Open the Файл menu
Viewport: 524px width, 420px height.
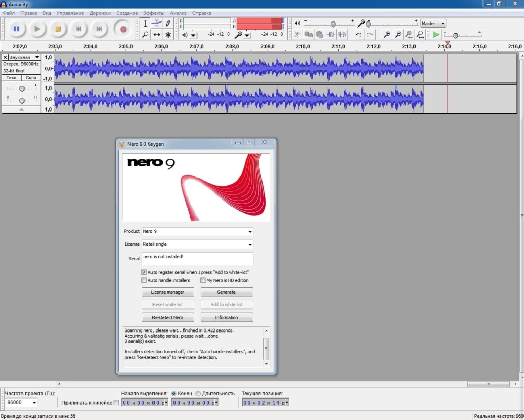(9, 13)
